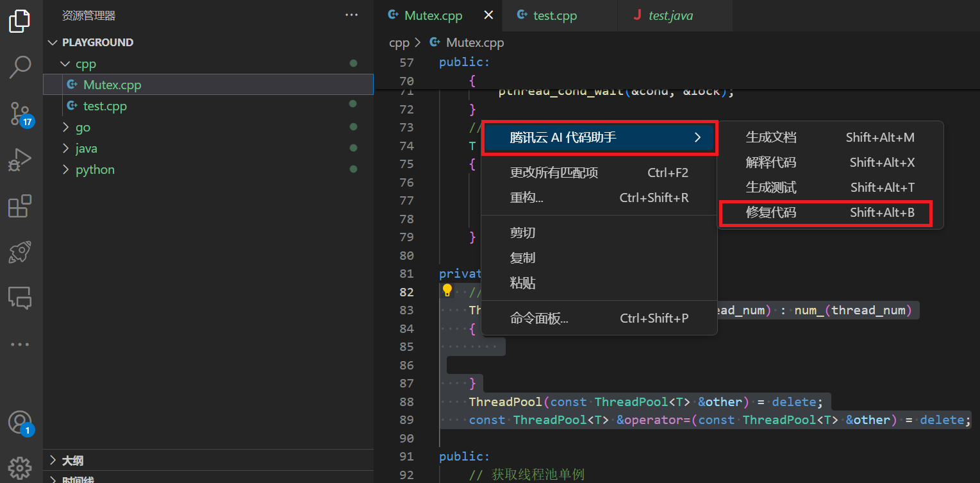Open the Extensions view icon

[x=20, y=206]
